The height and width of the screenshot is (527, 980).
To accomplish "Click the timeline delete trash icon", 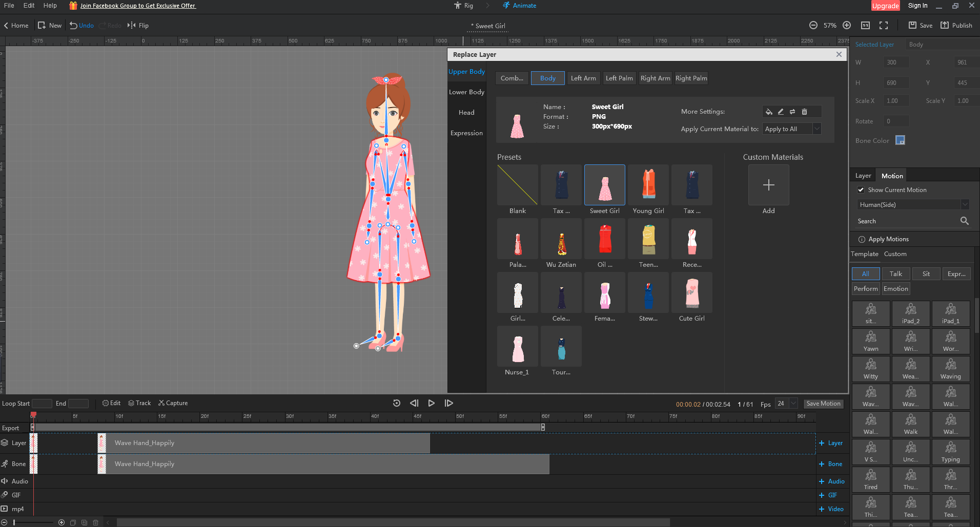I will pos(95,522).
